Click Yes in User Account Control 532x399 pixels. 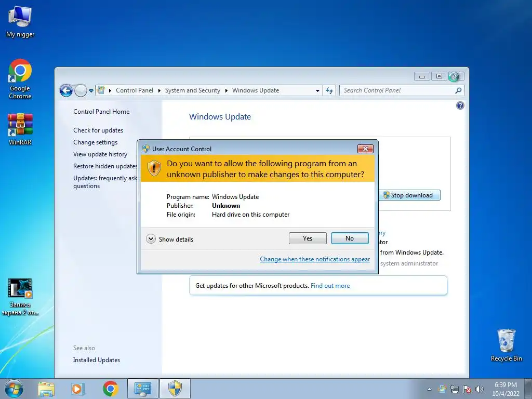click(x=308, y=238)
